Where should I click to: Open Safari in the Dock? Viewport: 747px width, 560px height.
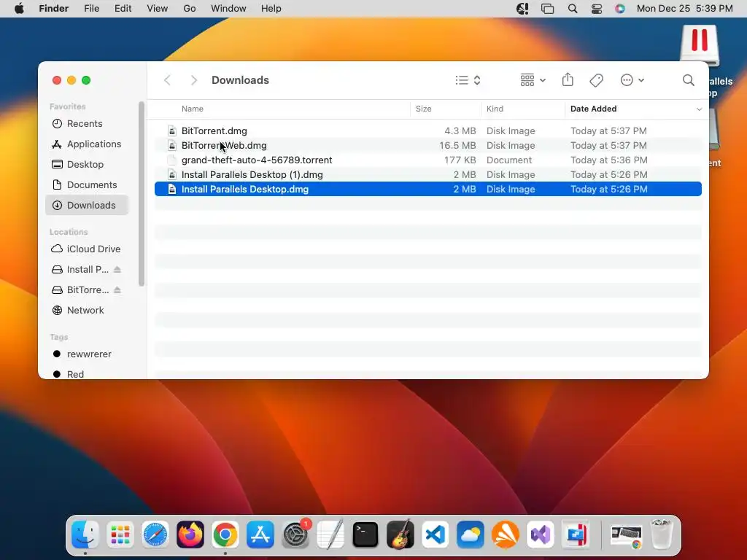coord(155,534)
